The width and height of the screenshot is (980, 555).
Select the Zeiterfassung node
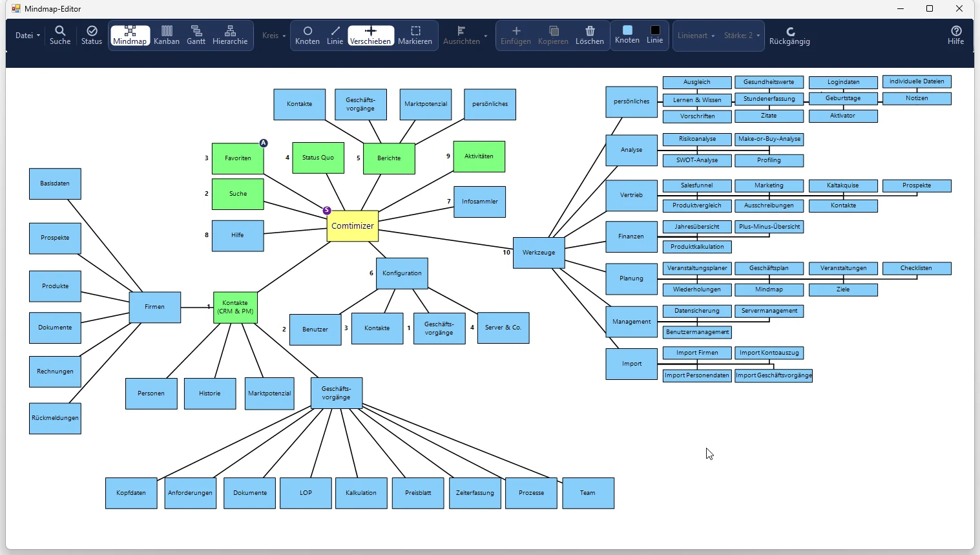tap(475, 493)
